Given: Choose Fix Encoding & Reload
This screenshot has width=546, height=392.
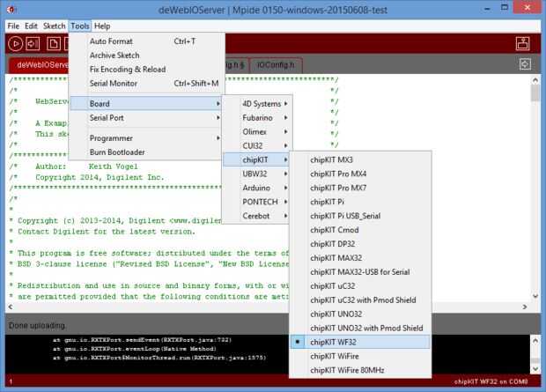Looking at the screenshot, I should (146, 70).
